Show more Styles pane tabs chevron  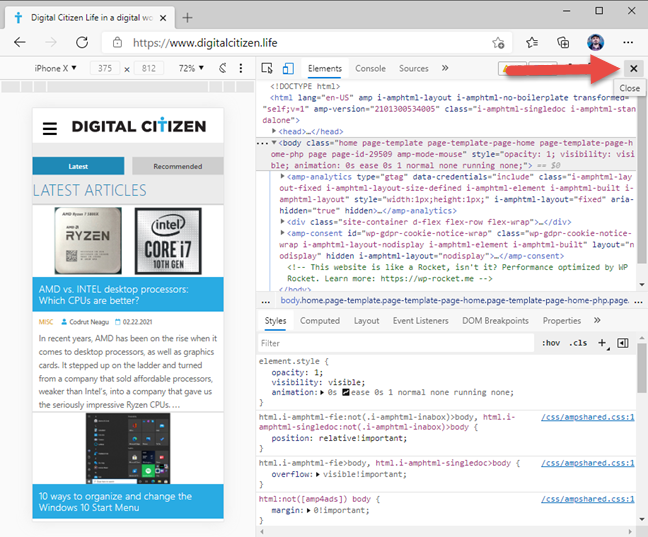pos(597,320)
